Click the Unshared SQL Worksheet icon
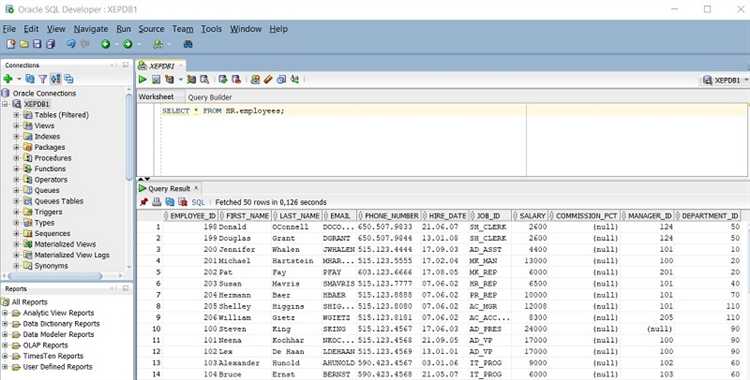 (255, 79)
